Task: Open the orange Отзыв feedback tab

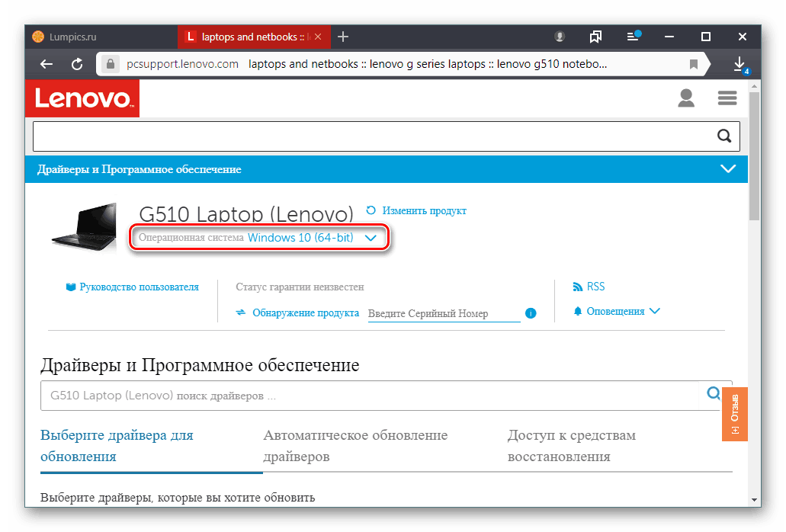Action: (735, 415)
